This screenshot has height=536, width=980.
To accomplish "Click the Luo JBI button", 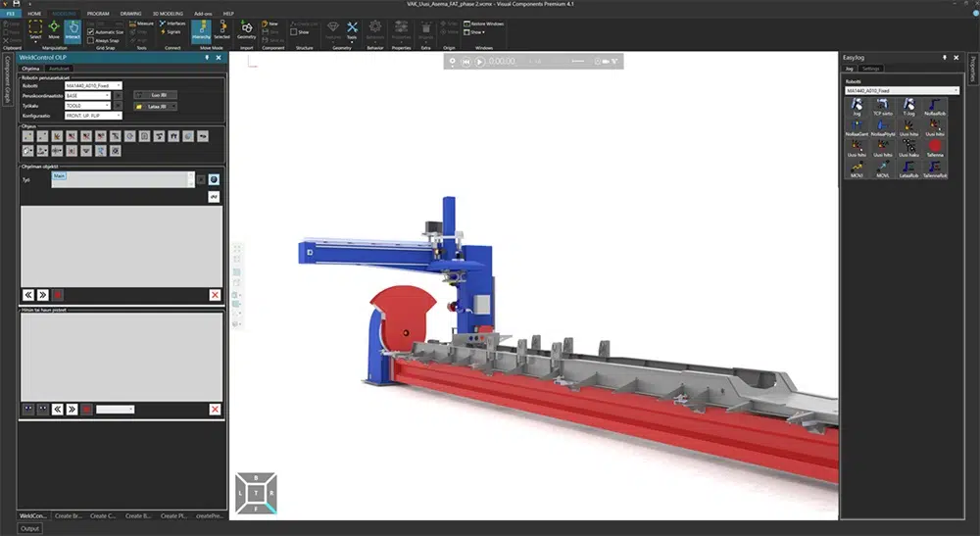I will tap(156, 94).
